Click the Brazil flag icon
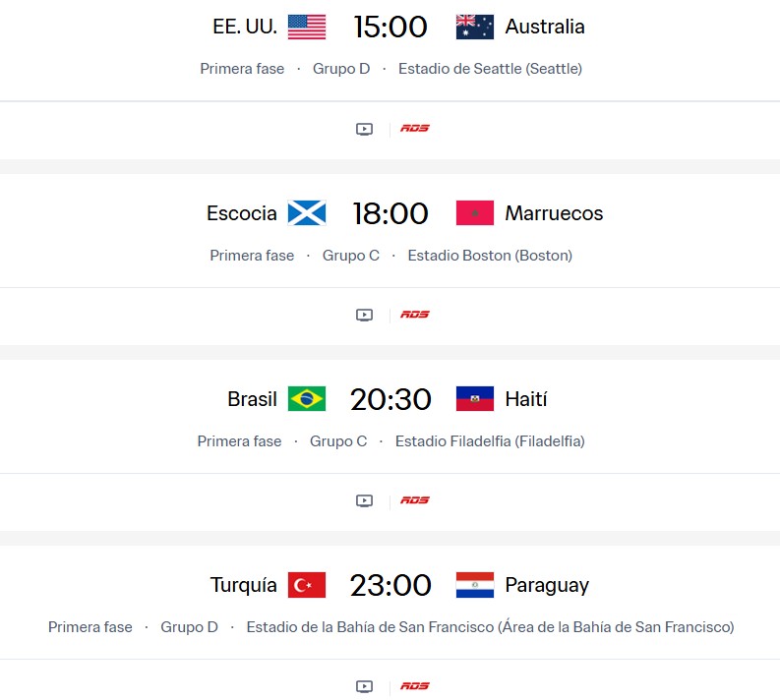Viewport: 780px width, 700px height. tap(307, 399)
